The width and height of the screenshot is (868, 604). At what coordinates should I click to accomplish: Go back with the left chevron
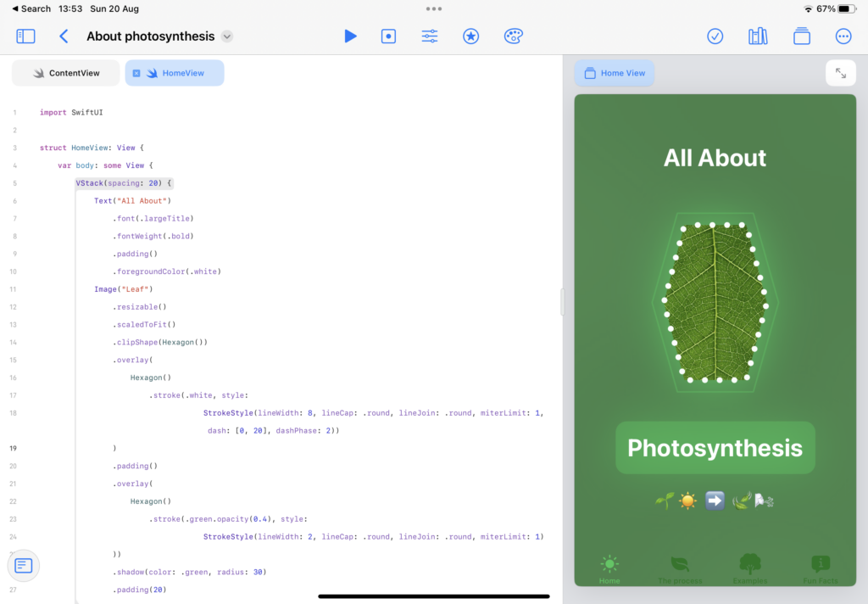point(64,36)
